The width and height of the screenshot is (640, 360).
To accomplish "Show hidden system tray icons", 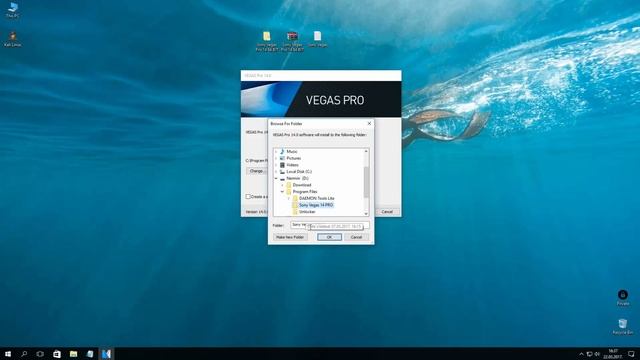I will [x=581, y=354].
